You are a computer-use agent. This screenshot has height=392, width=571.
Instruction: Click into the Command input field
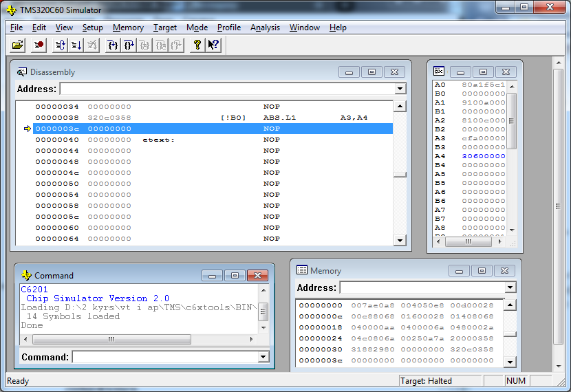pos(165,357)
